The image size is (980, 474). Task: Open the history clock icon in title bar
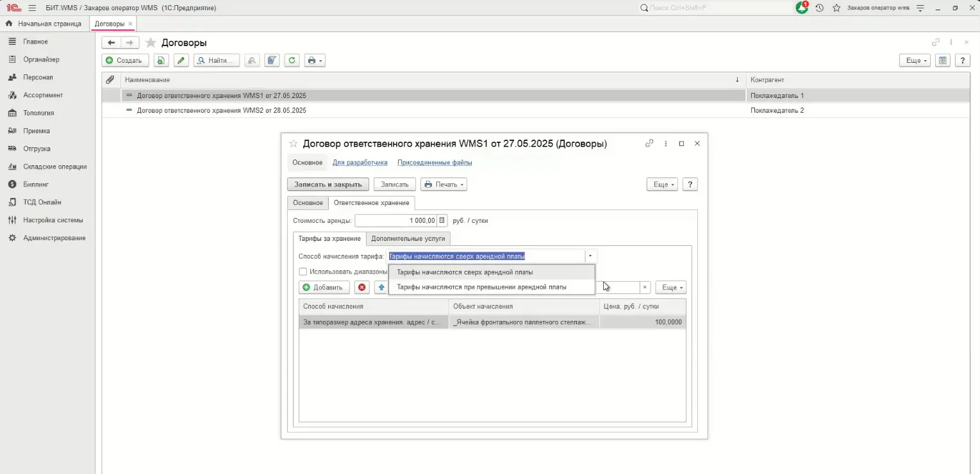point(820,8)
